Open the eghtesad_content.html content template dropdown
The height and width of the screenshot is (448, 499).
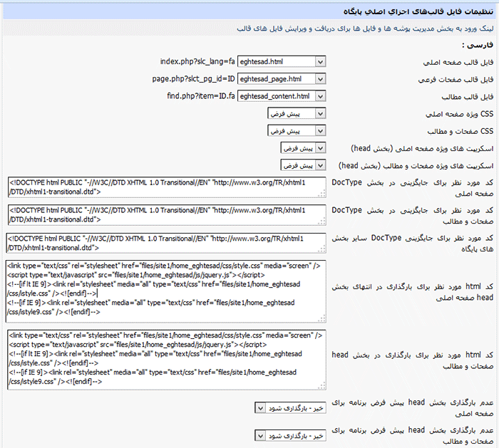[281, 95]
